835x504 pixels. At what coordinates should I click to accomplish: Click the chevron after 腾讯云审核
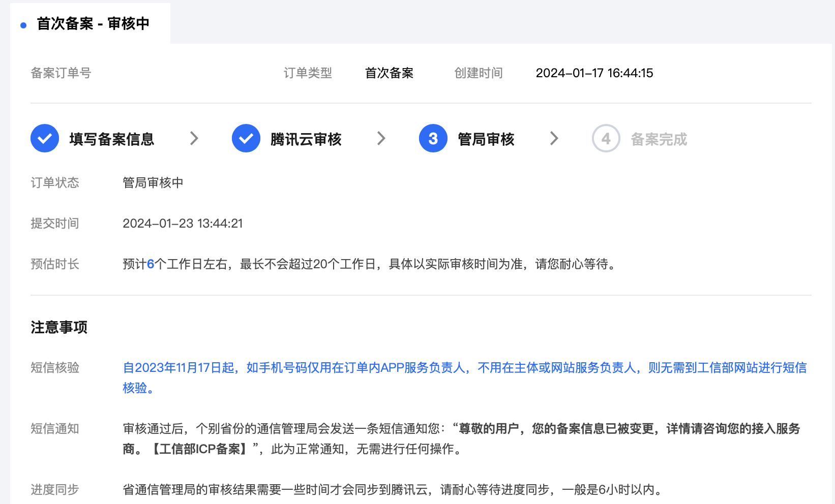tap(381, 138)
